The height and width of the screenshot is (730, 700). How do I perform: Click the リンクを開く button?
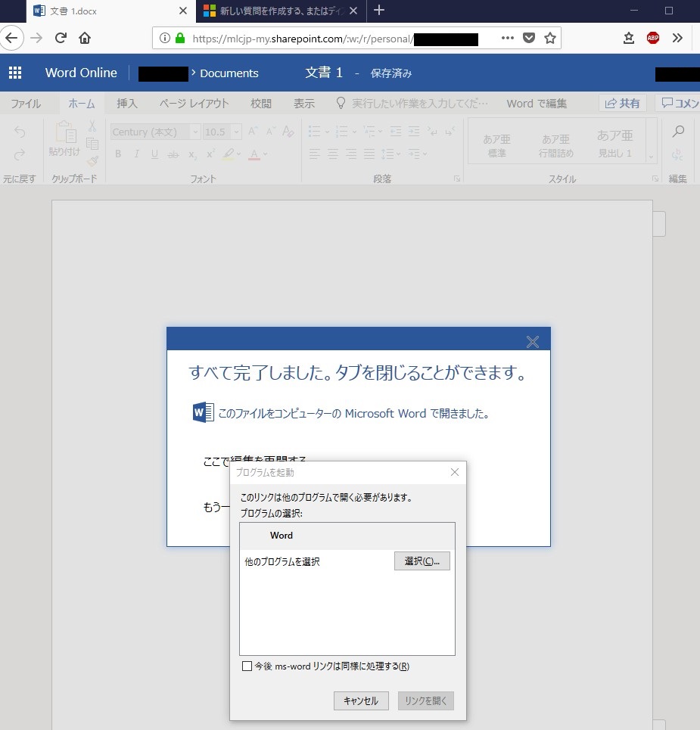pos(426,700)
